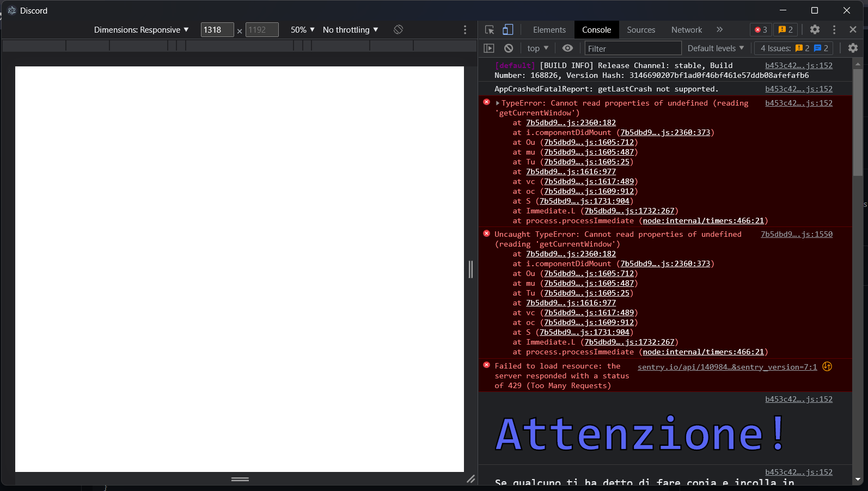Clear the console
The width and height of the screenshot is (868, 491).
pyautogui.click(x=509, y=48)
